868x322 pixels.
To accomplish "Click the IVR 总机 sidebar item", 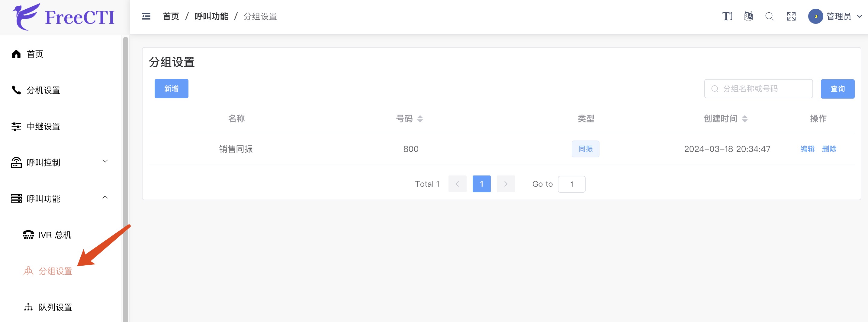I will pyautogui.click(x=55, y=235).
